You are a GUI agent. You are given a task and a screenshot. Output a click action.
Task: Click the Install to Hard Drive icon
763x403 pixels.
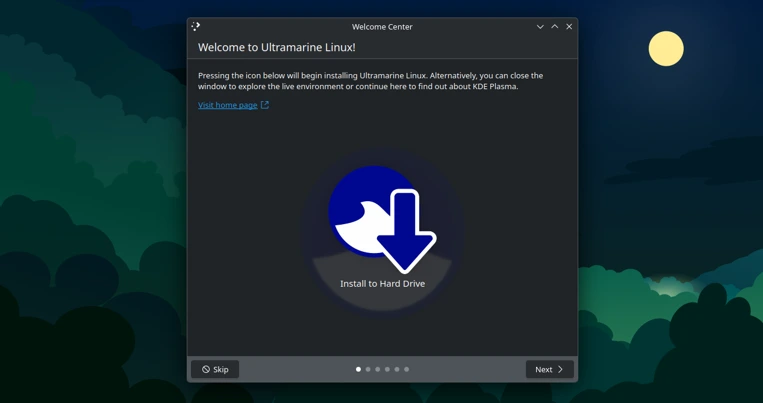pyautogui.click(x=382, y=219)
